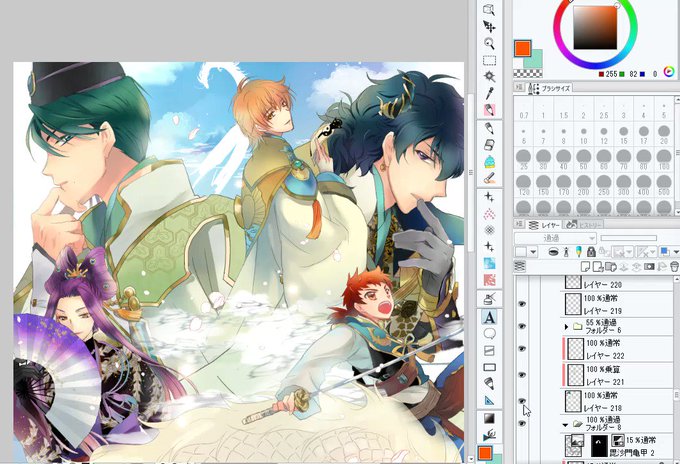The width and height of the screenshot is (680, 464).
Task: Select the correct line tool above color swatch
Action: 489,435
